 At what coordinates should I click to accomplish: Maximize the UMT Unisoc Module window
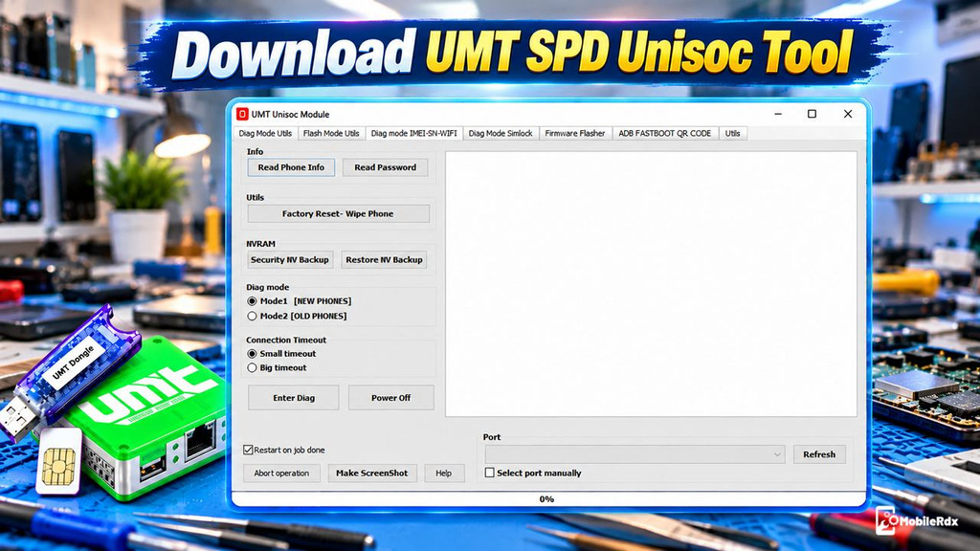point(812,115)
